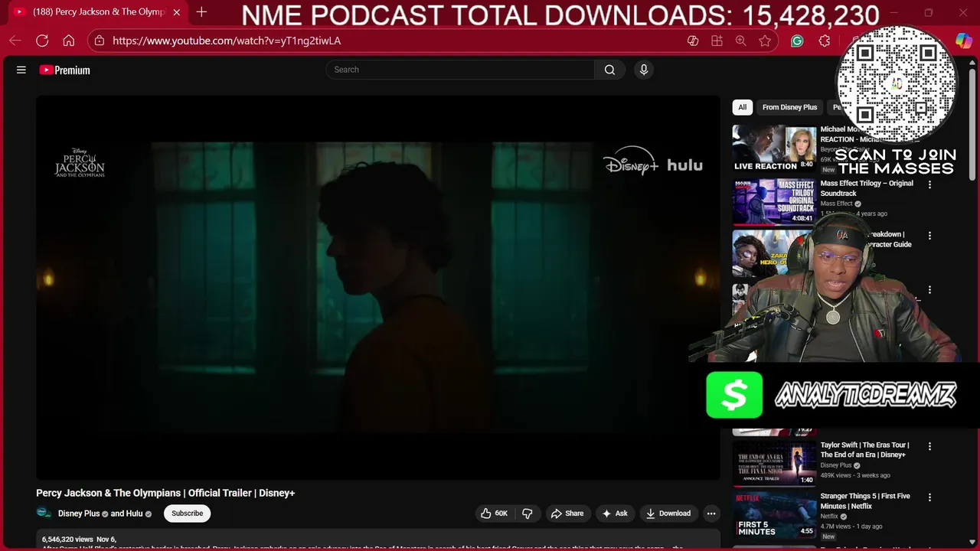Open more options for the breakdown Character Guide video
The width and height of the screenshot is (980, 551).
pos(929,236)
